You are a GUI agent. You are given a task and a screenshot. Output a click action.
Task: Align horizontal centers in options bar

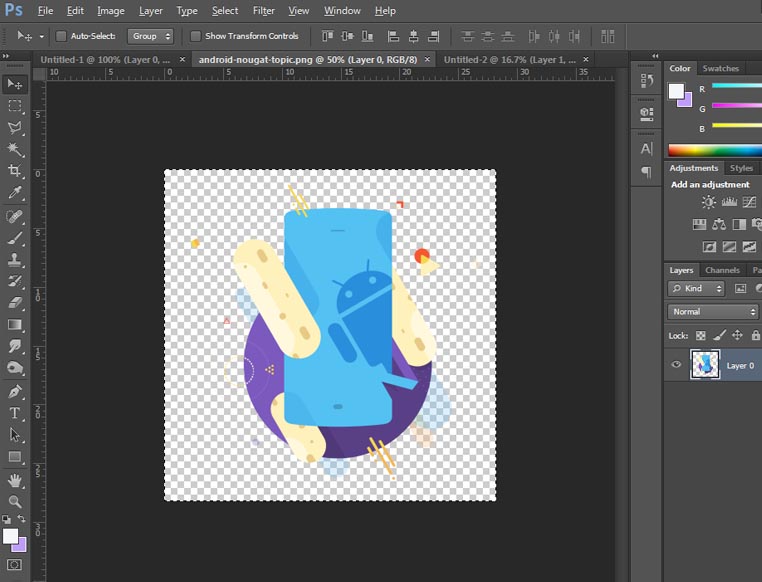[x=414, y=36]
